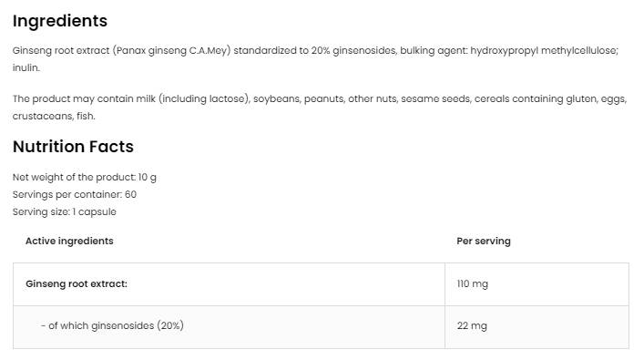644x360 pixels.
Task: Click the Net weight of the product line
Action: (x=84, y=177)
